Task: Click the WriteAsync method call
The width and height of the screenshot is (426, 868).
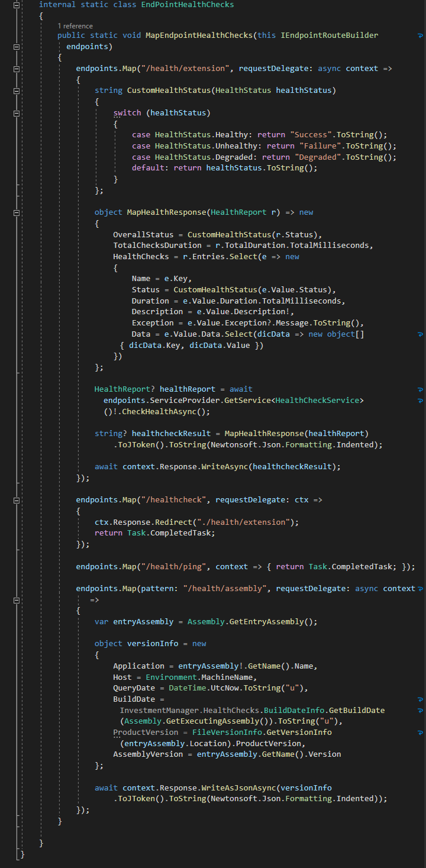Action: [225, 467]
